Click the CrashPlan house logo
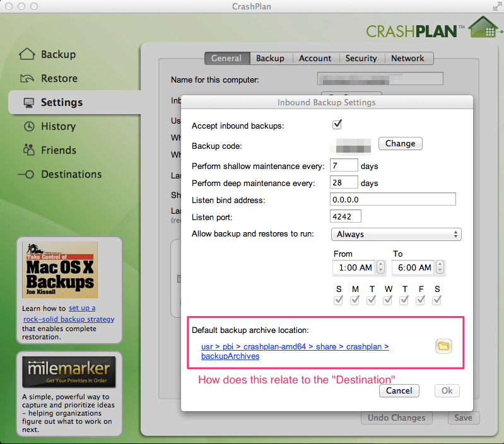504x444 pixels. click(484, 28)
